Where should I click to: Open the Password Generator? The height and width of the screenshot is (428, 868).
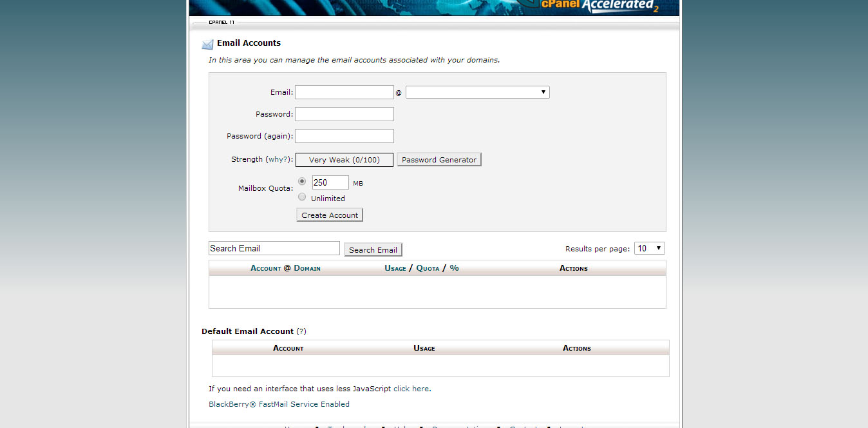pos(439,159)
